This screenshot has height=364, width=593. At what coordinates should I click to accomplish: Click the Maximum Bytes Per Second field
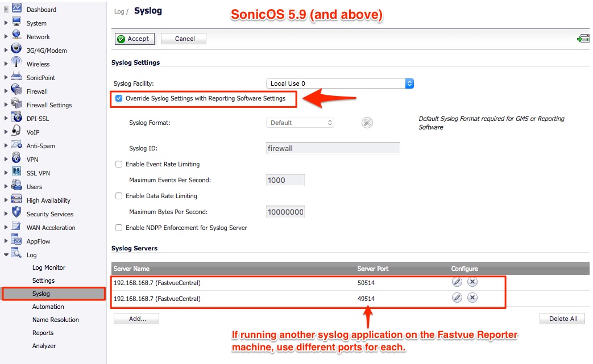(x=285, y=212)
